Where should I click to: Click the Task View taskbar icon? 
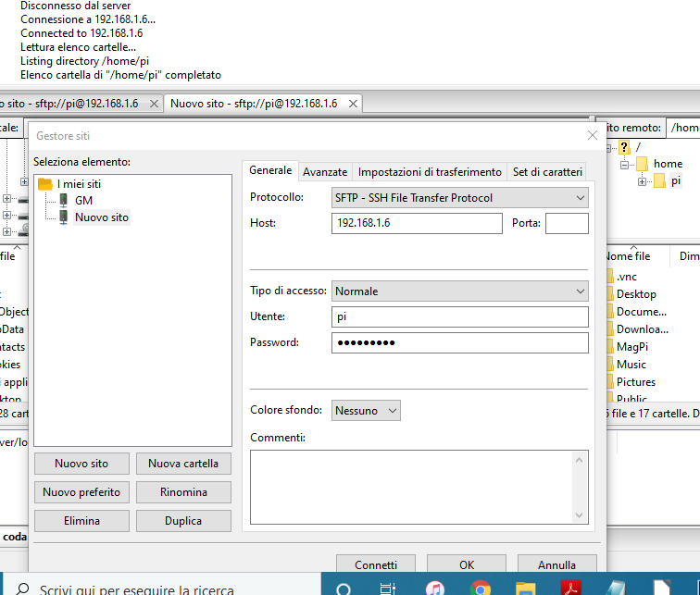tap(389, 589)
